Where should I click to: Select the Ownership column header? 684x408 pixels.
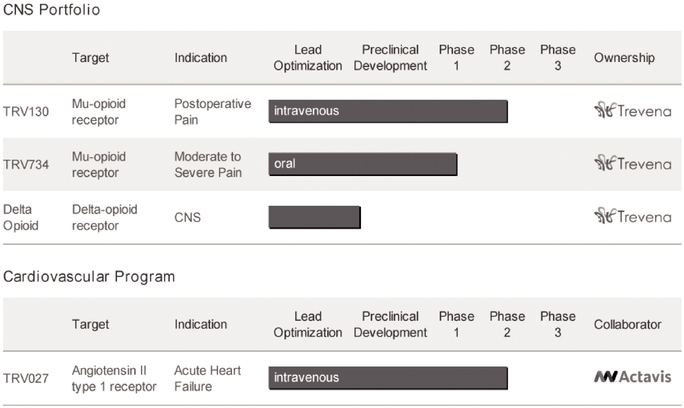point(624,58)
